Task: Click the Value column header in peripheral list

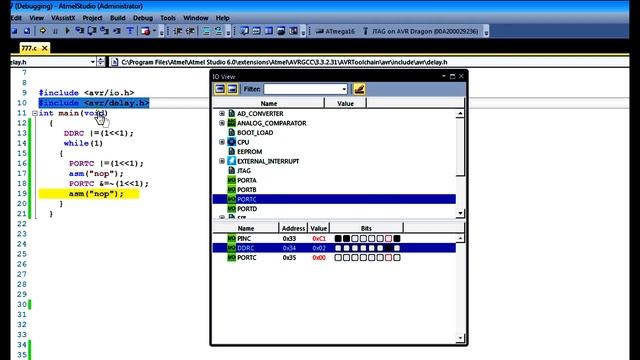Action: click(345, 104)
